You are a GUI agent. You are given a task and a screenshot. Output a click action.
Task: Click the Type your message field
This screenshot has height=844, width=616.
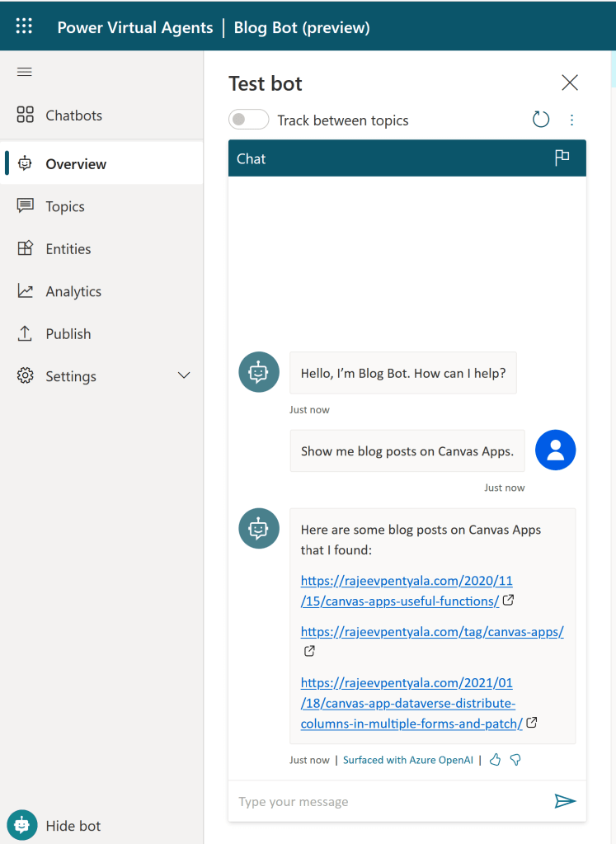click(x=388, y=801)
